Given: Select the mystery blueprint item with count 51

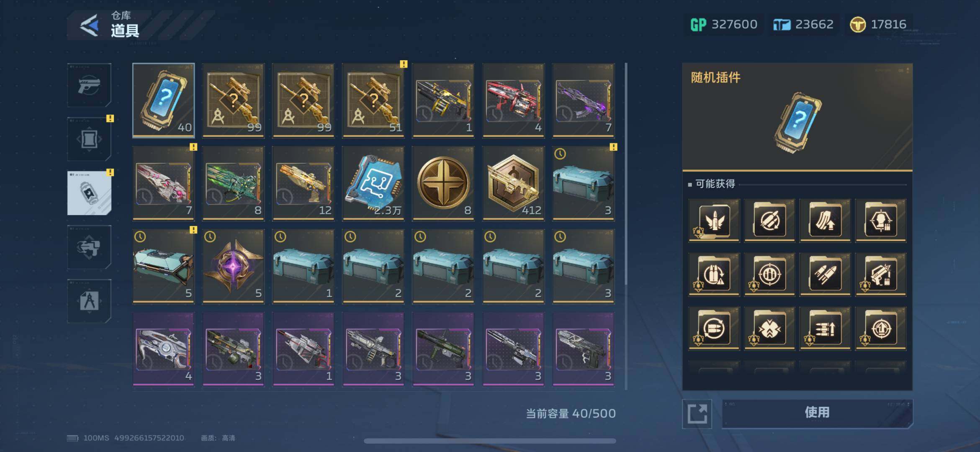Looking at the screenshot, I should tap(373, 100).
